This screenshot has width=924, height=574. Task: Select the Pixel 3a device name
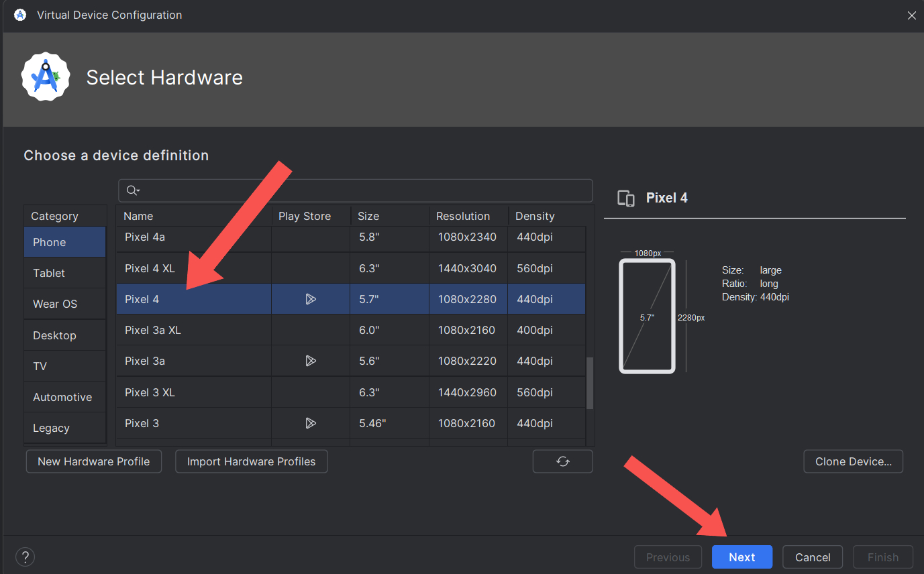point(145,361)
